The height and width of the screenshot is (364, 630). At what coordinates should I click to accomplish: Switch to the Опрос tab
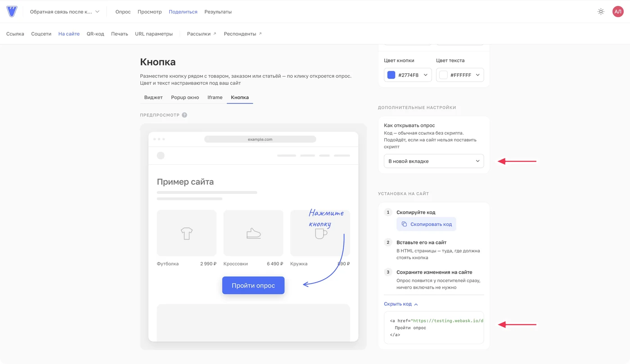(x=123, y=12)
